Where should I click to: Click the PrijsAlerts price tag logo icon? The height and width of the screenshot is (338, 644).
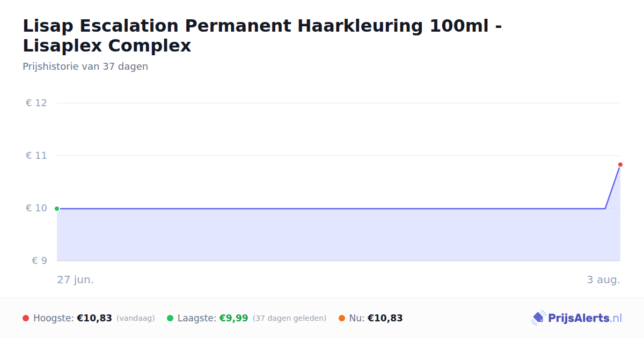(538, 318)
